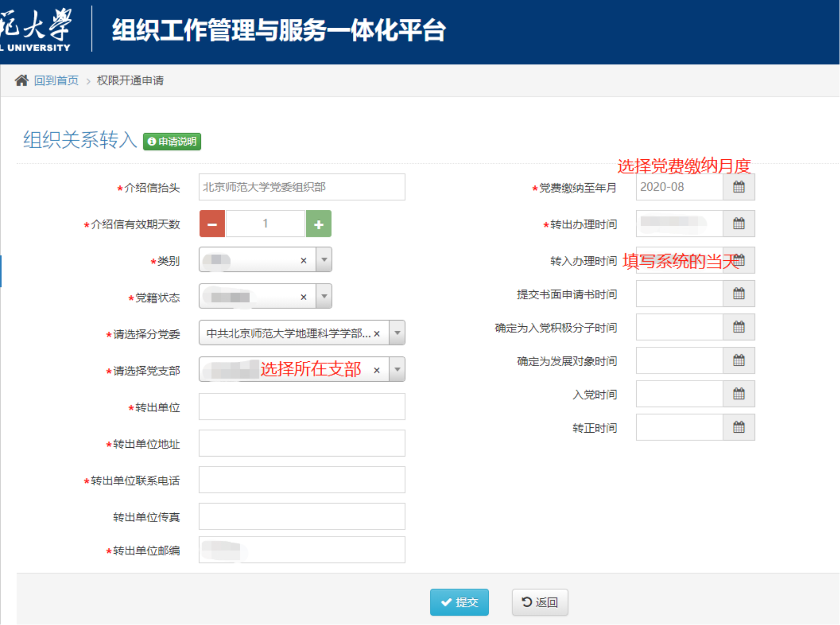The height and width of the screenshot is (625, 840).
Task: Submit the form with 提交 button
Action: pos(459,602)
